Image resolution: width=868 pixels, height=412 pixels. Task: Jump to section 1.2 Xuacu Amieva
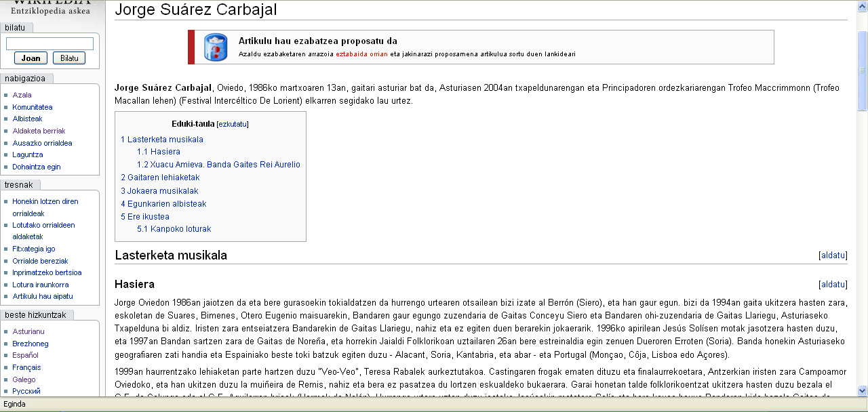218,165
